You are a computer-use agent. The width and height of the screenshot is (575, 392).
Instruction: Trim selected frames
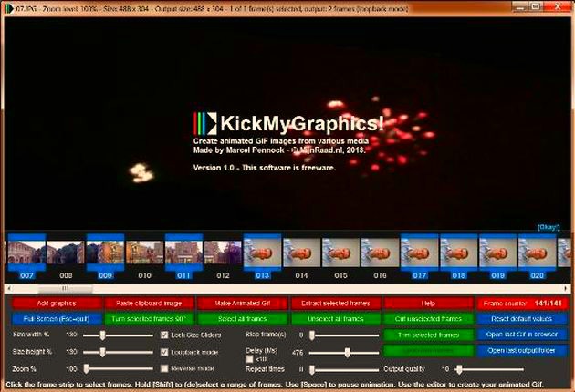(428, 335)
